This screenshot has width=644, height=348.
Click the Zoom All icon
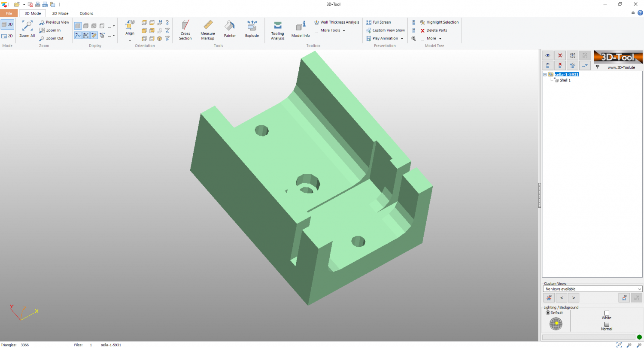tap(27, 29)
